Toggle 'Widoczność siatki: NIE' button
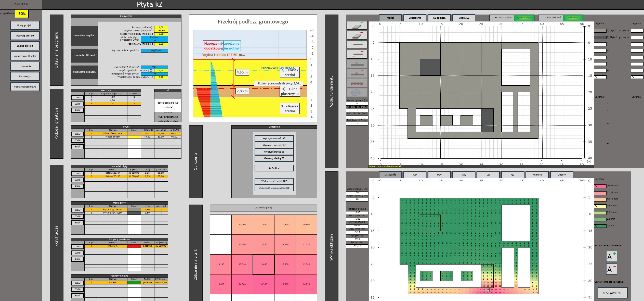 274,181
